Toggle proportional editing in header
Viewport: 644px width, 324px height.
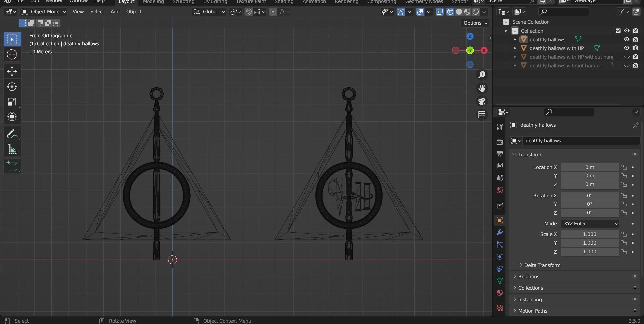(x=273, y=12)
